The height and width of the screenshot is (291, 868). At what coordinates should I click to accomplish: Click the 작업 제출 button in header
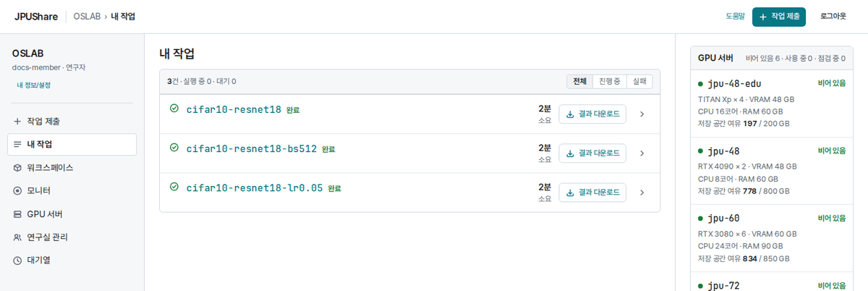[x=779, y=17]
